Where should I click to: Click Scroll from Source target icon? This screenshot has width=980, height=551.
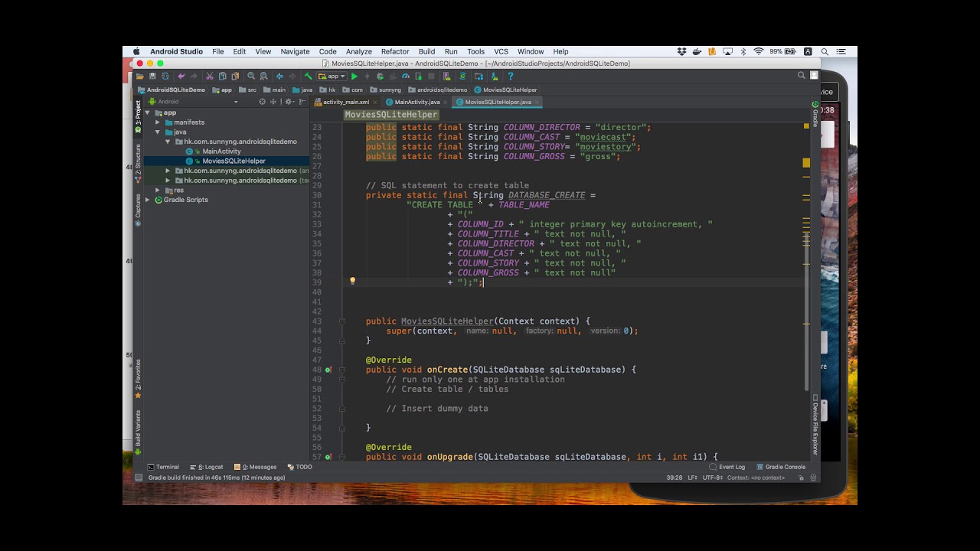click(x=263, y=102)
